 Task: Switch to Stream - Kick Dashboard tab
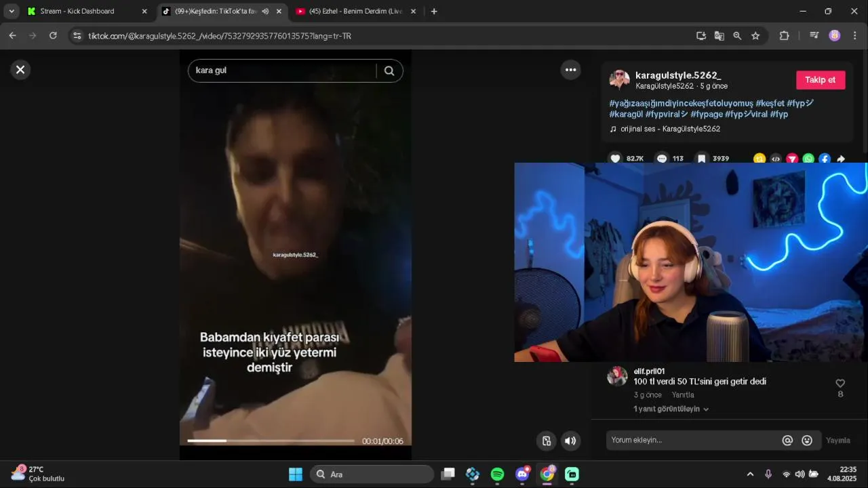77,11
